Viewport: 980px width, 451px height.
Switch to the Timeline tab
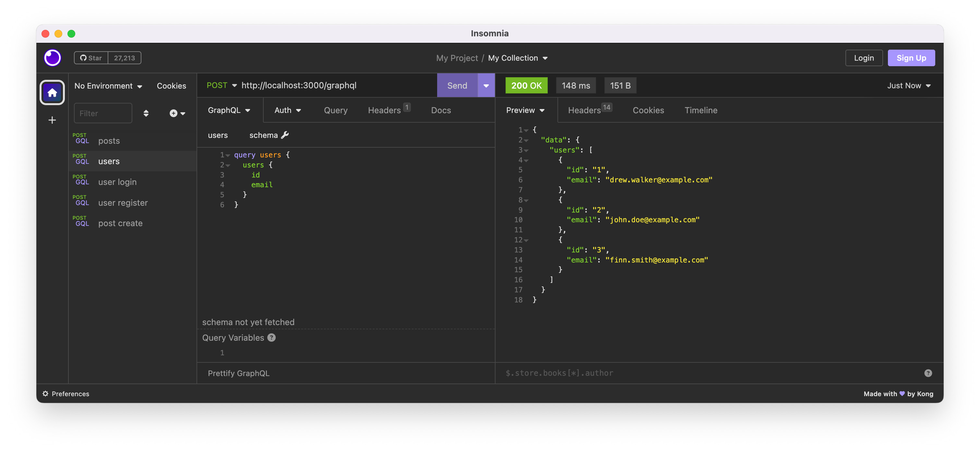pos(701,110)
